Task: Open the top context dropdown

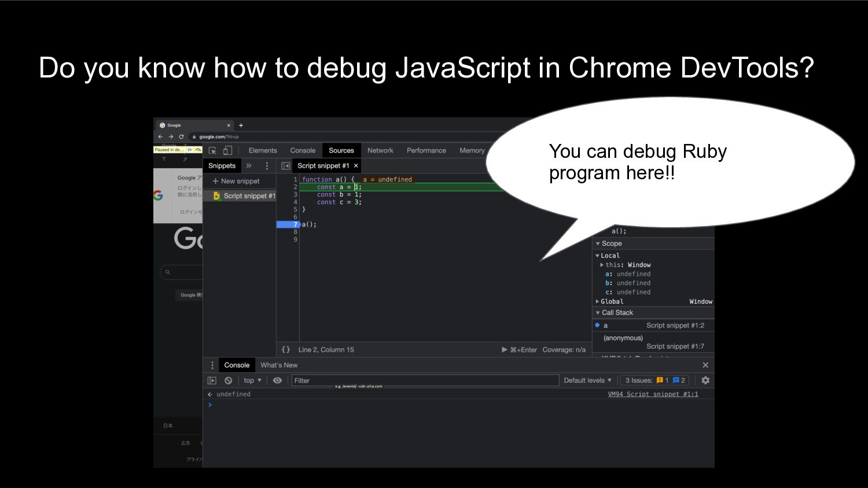Action: [x=252, y=380]
